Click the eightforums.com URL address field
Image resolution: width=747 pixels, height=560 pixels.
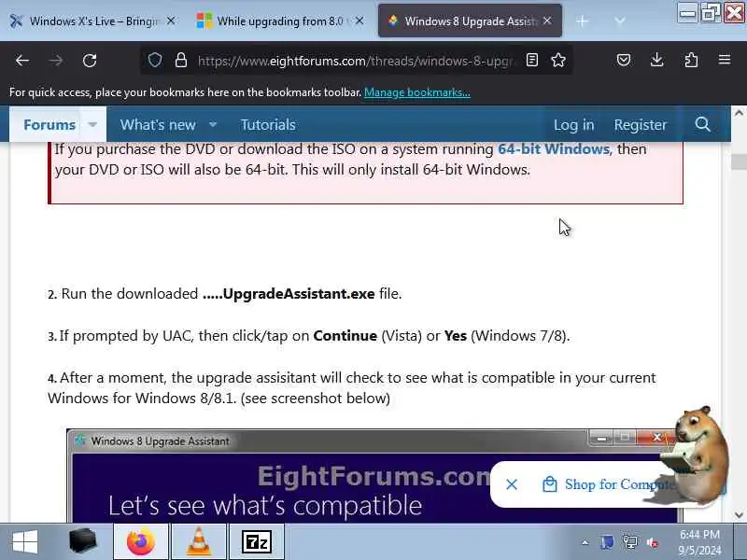[356, 61]
